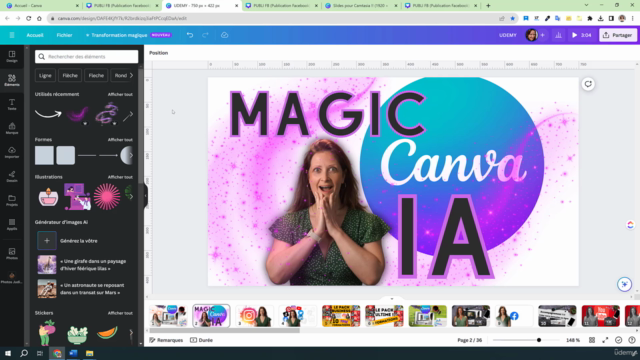Image resolution: width=640 pixels, height=360 pixels.
Task: Reload the browser page
Action: [x=29, y=18]
